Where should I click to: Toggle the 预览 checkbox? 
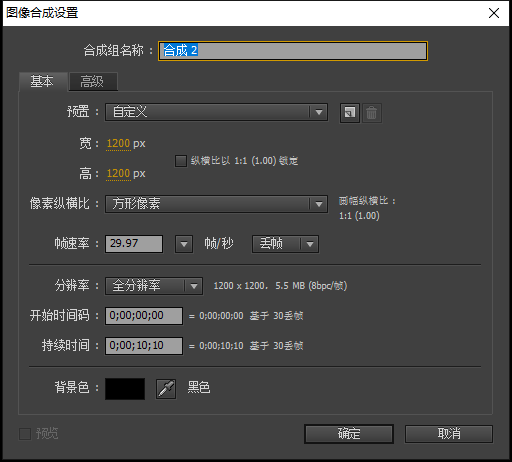point(25,434)
